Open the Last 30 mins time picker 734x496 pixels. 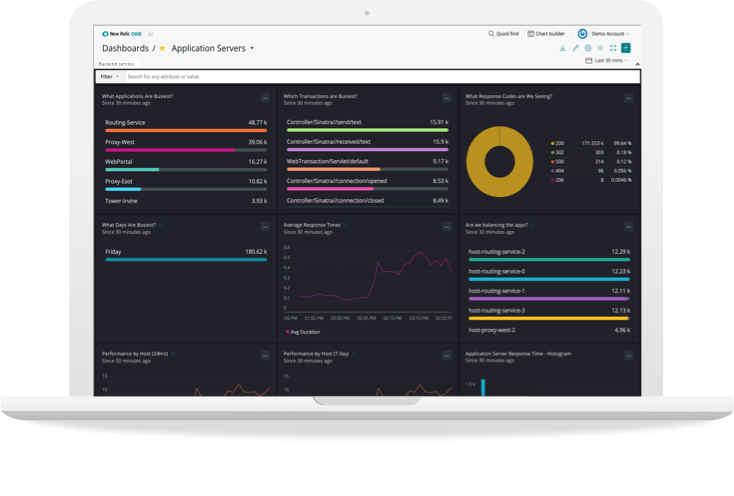coord(607,61)
